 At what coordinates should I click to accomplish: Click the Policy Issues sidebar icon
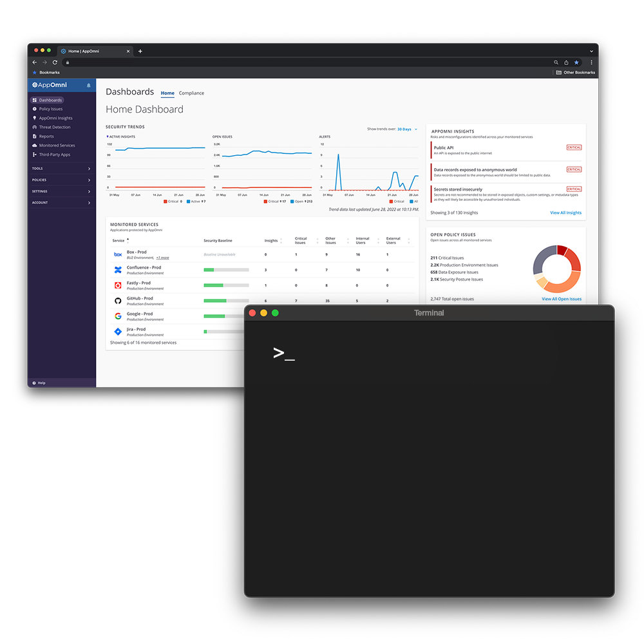point(35,109)
